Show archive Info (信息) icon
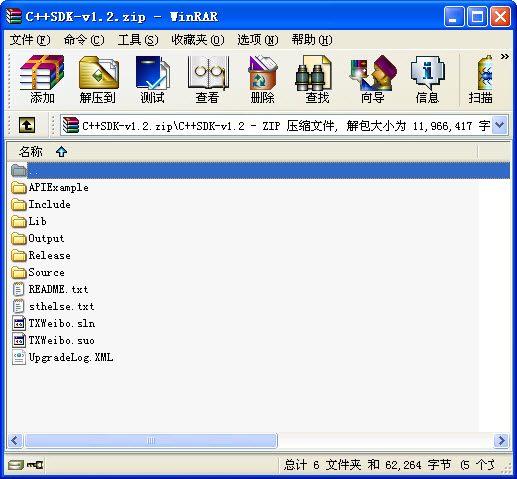The width and height of the screenshot is (517, 479). coord(427,79)
